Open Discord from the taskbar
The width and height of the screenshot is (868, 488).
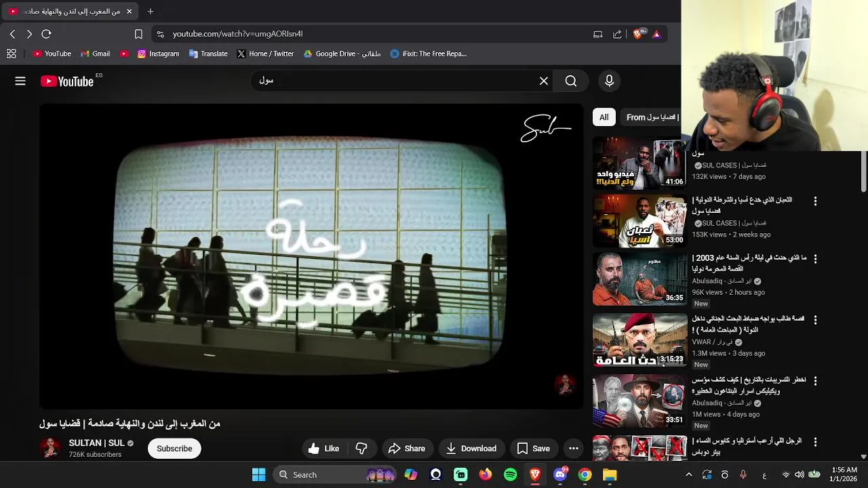pos(560,474)
